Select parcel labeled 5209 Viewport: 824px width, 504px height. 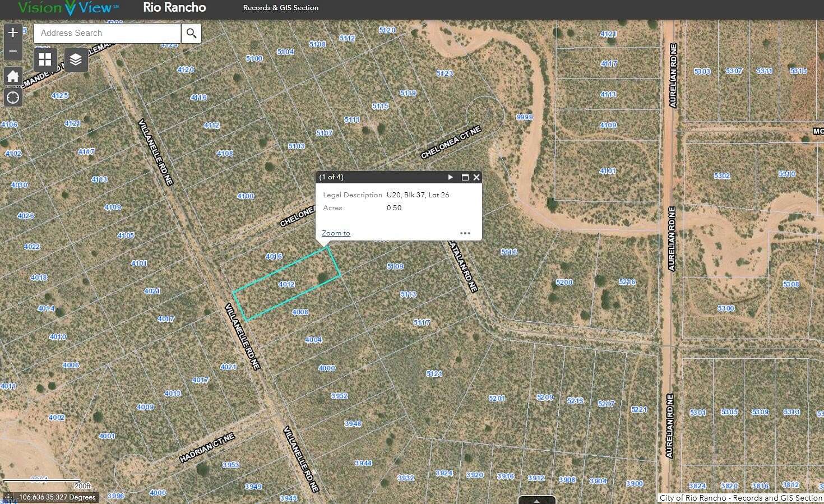pos(545,397)
